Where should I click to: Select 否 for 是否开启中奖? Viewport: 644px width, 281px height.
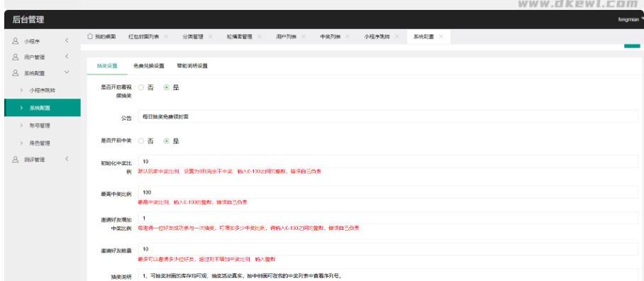point(141,141)
